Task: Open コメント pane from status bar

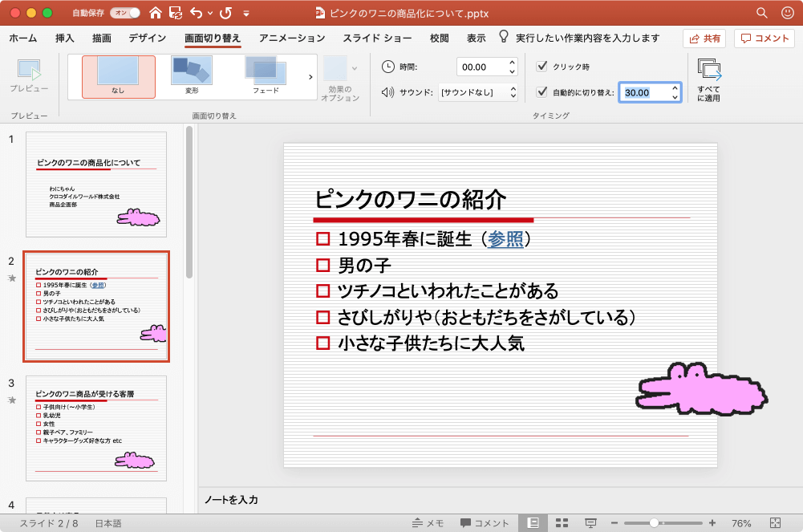Action: coord(485,523)
